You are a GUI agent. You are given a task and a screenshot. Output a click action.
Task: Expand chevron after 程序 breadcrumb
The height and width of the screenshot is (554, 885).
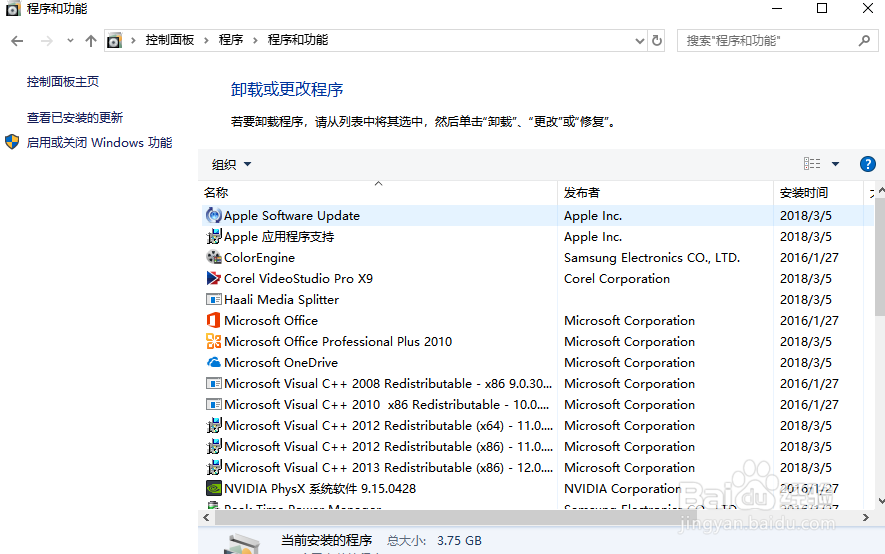click(255, 41)
